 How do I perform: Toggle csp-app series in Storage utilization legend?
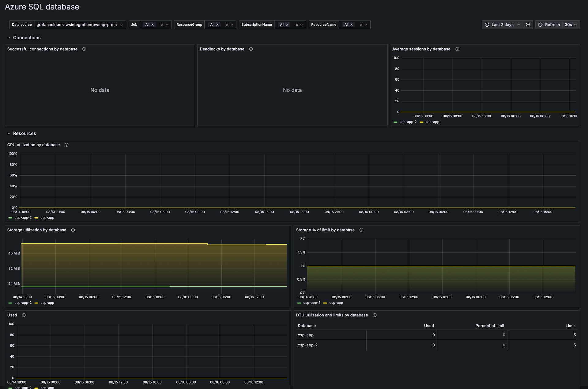point(47,303)
